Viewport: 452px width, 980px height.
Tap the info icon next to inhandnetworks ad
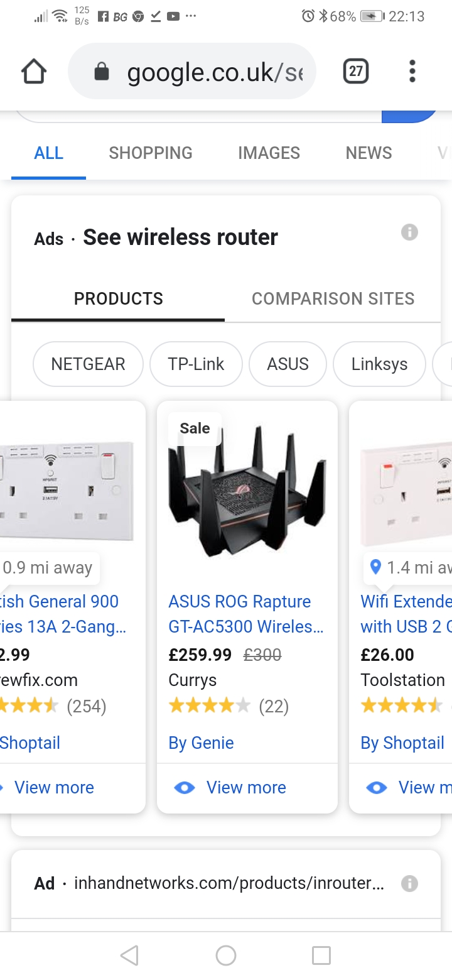click(x=409, y=883)
